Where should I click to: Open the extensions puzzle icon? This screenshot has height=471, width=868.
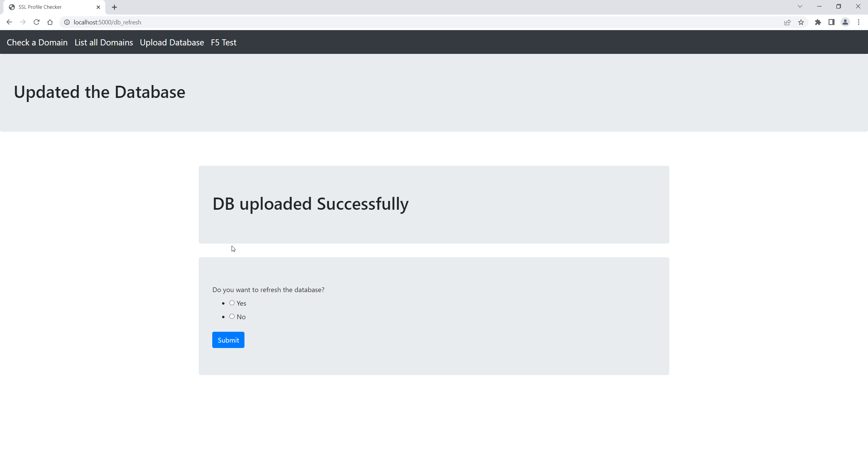818,22
